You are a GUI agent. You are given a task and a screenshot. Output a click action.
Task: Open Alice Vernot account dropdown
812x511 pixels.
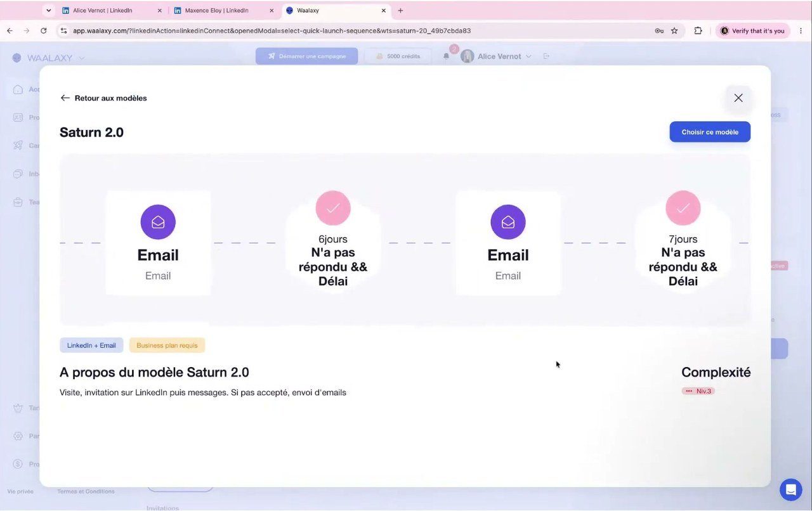496,56
